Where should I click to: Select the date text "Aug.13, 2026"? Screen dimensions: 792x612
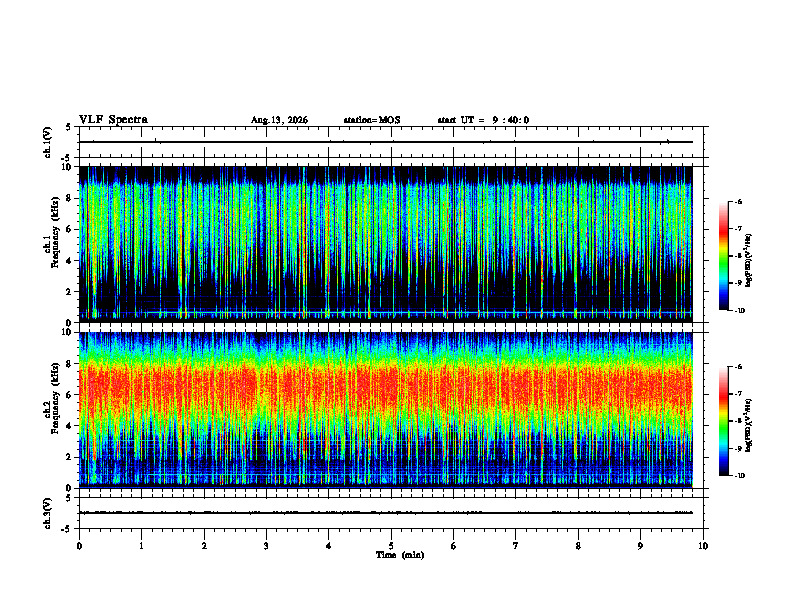pos(279,120)
